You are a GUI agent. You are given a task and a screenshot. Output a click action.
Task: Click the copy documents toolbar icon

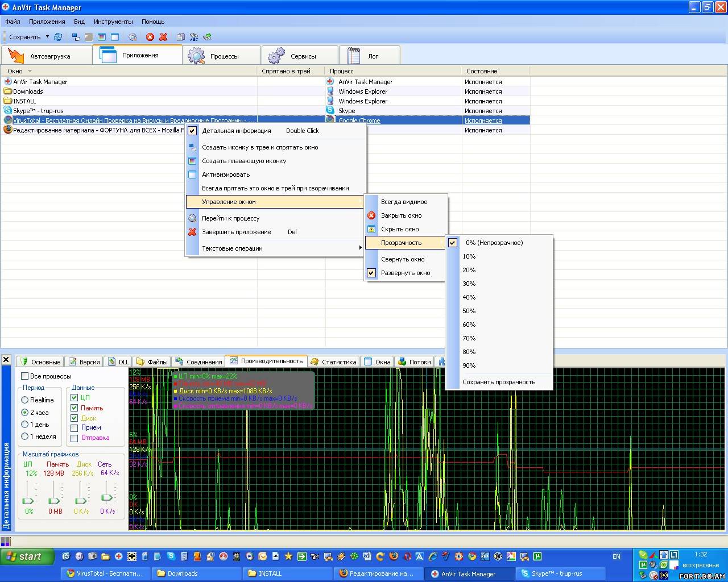click(180, 37)
